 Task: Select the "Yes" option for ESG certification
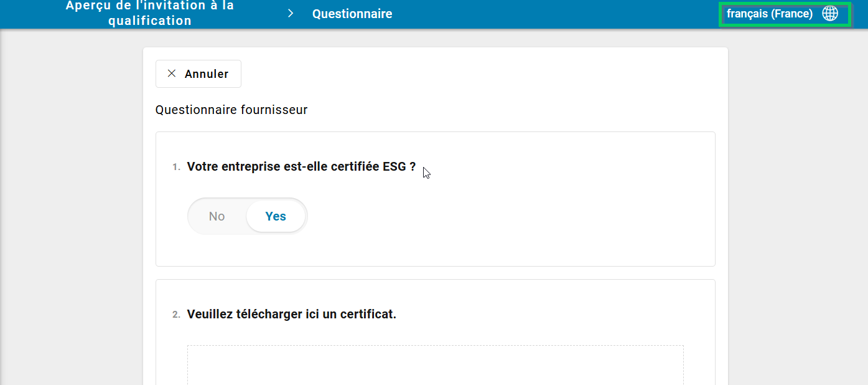pos(276,216)
